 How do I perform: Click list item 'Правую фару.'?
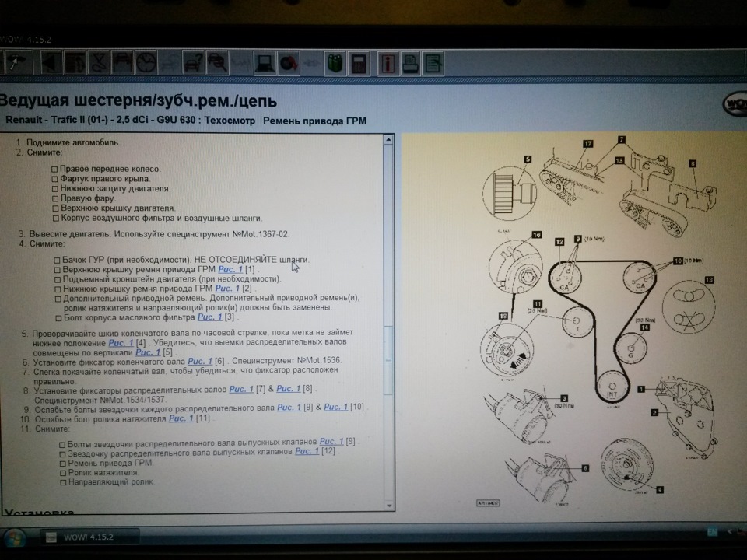pyautogui.click(x=88, y=198)
